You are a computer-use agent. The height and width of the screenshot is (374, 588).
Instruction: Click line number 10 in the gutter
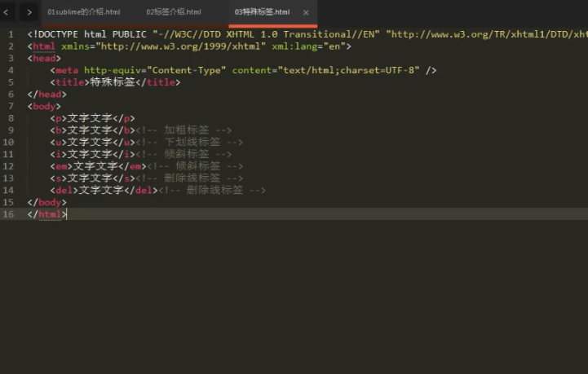pyautogui.click(x=8, y=143)
